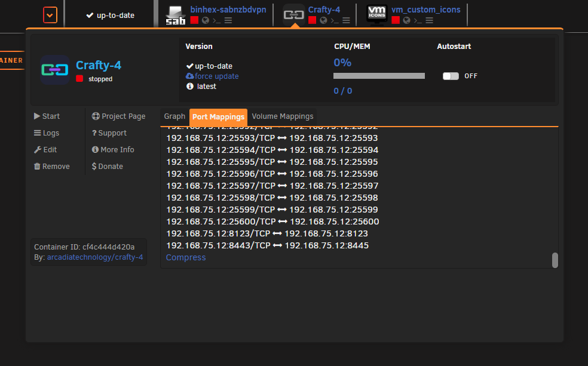Screen dimensions: 588x366
Task: Select the 25594/TCP port mapping row
Action: pos(272,150)
